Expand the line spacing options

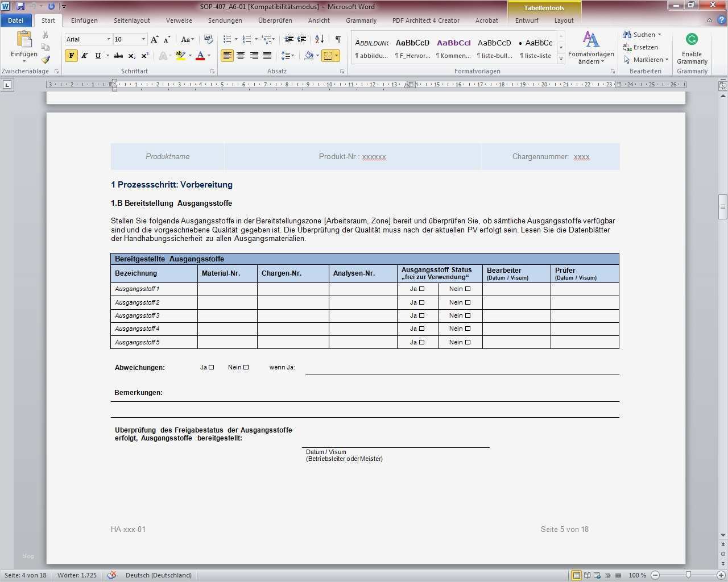[x=288, y=56]
